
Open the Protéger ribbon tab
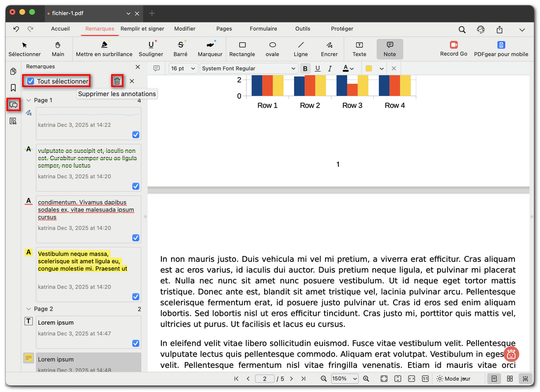tap(342, 29)
